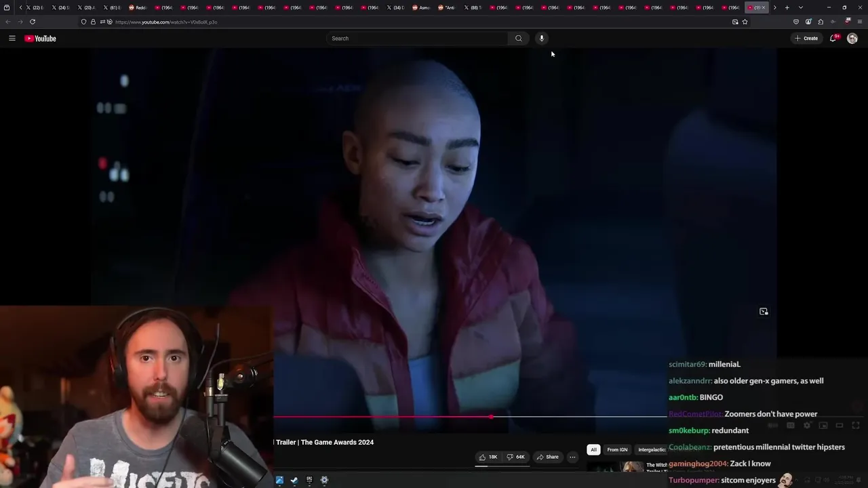Switch player to theater mode
868x488 pixels.
click(x=840, y=426)
